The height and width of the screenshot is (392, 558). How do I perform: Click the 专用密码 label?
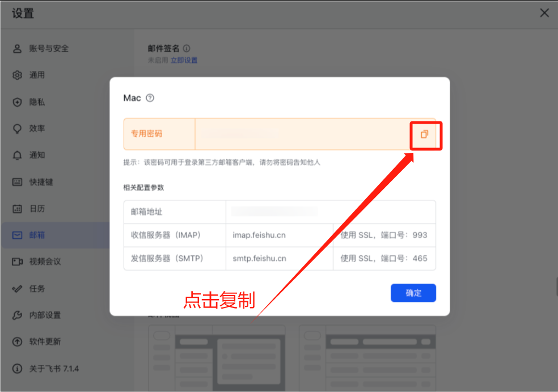click(x=146, y=134)
